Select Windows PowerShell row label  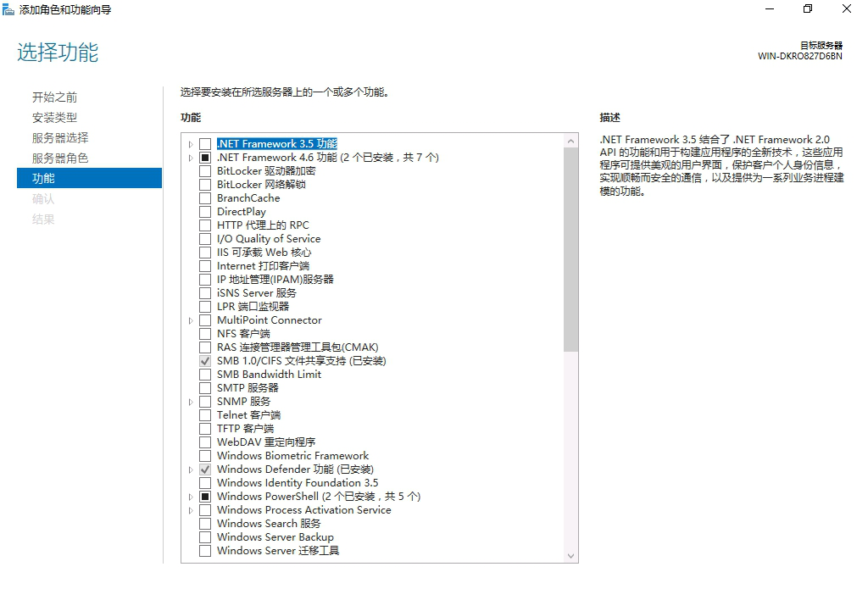tap(319, 497)
